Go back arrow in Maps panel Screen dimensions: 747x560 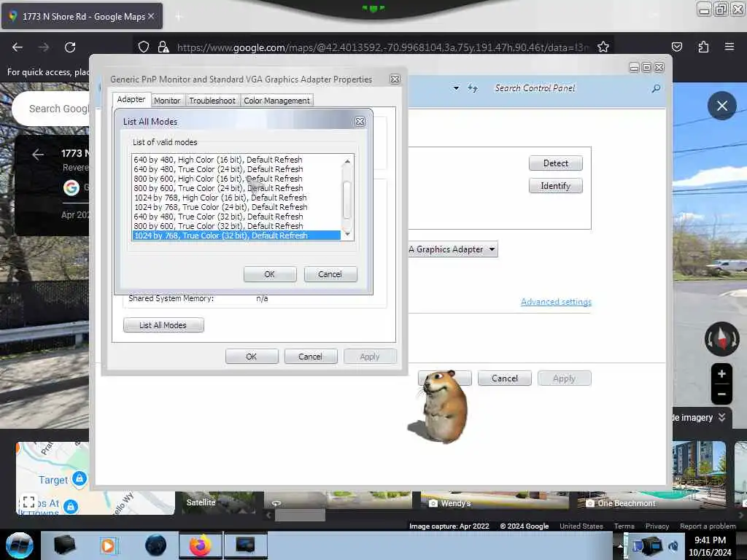(x=38, y=155)
